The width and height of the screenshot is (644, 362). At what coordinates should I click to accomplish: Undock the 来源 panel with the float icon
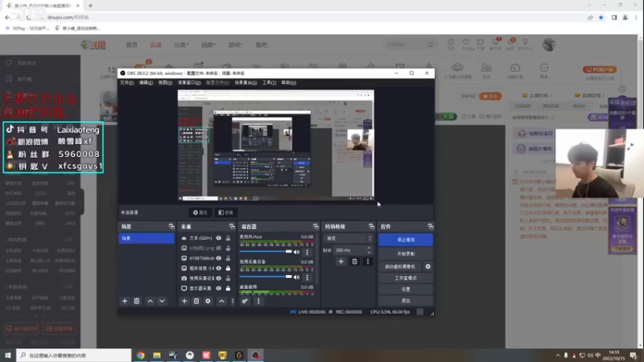pos(232,227)
